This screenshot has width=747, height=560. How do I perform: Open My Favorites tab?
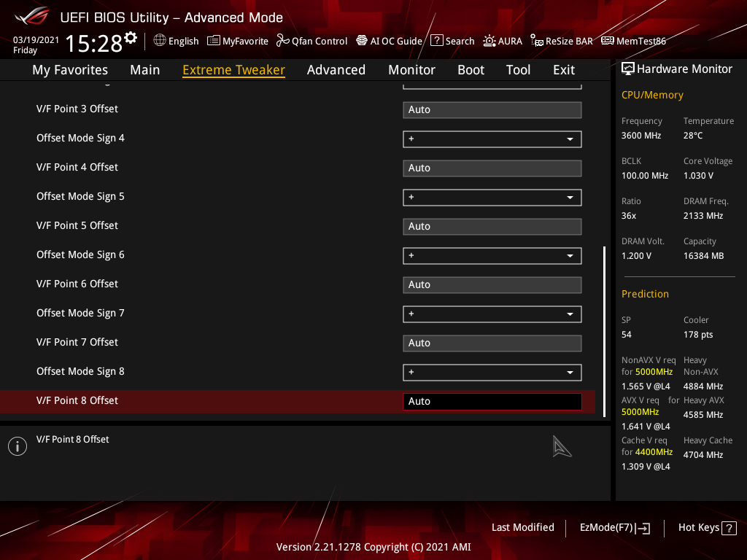coord(70,70)
